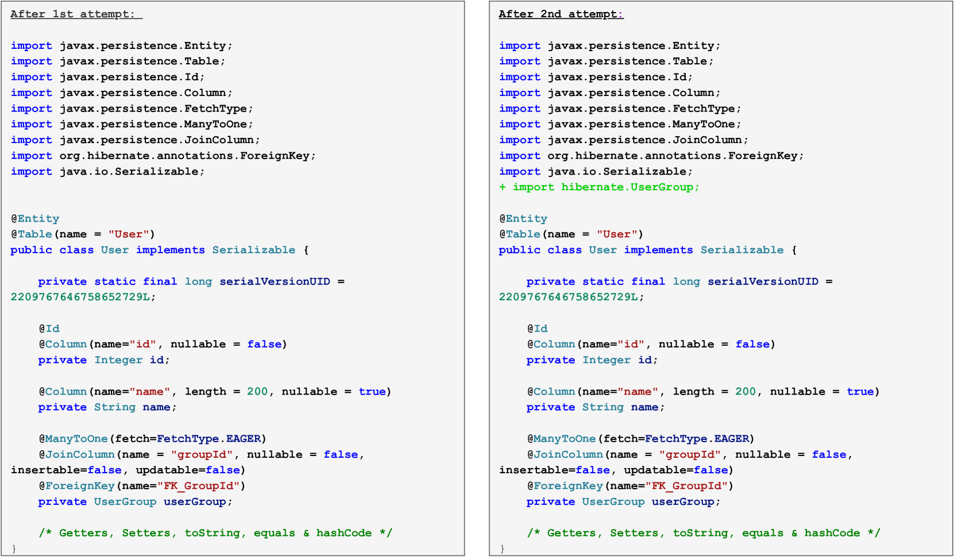
Task: Click "private Integer id;" in 1st attempt code
Action: coord(105,360)
